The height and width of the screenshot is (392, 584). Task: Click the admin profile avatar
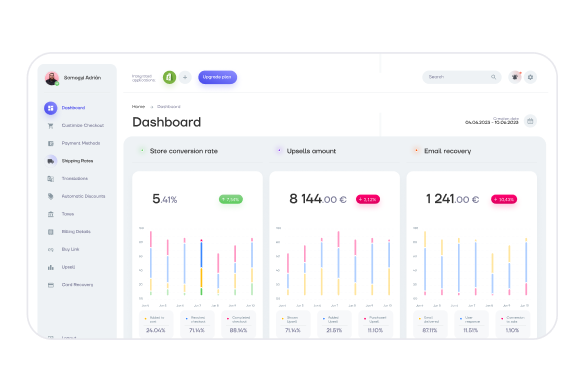coord(52,78)
